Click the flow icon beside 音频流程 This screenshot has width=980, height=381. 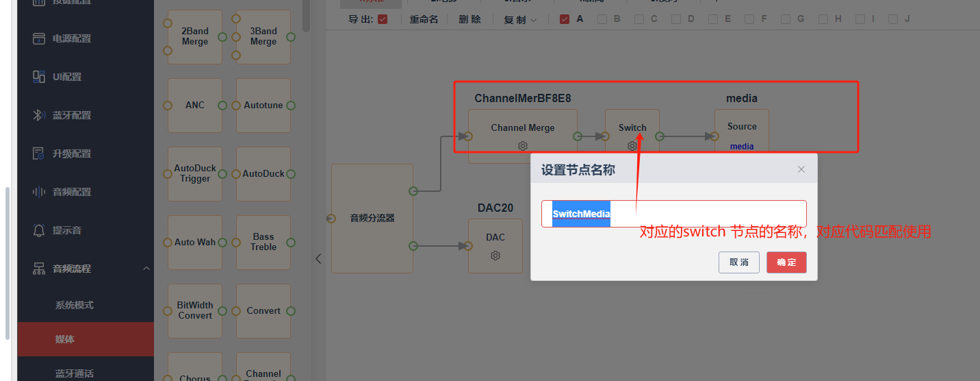pyautogui.click(x=39, y=269)
